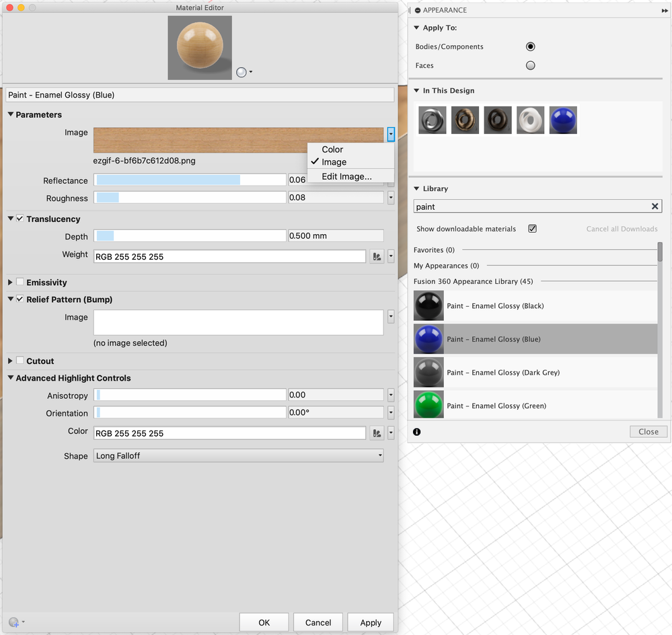
Task: Open the Shape Long Falloff dropdown
Action: pyautogui.click(x=238, y=455)
